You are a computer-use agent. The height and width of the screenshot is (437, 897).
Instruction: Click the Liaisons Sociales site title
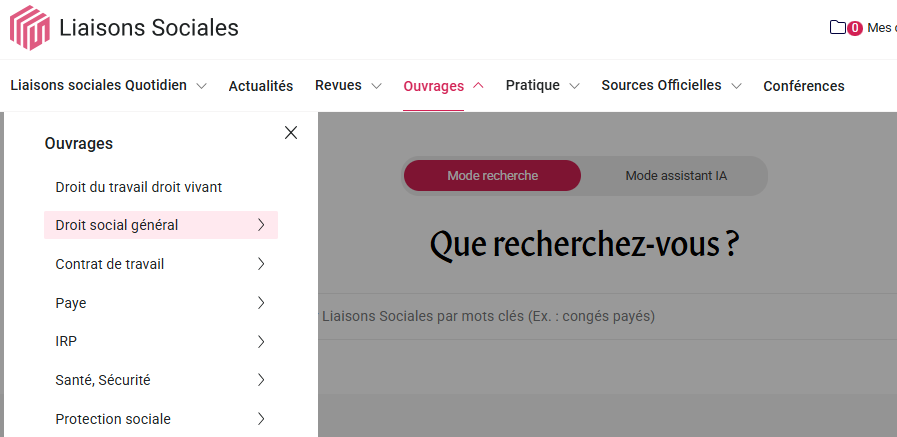(149, 27)
